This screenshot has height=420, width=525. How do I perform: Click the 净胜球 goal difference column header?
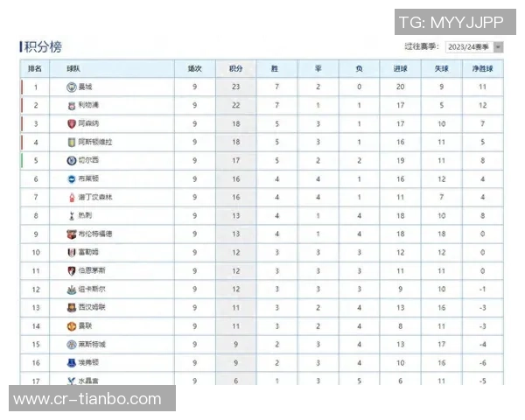(x=483, y=68)
